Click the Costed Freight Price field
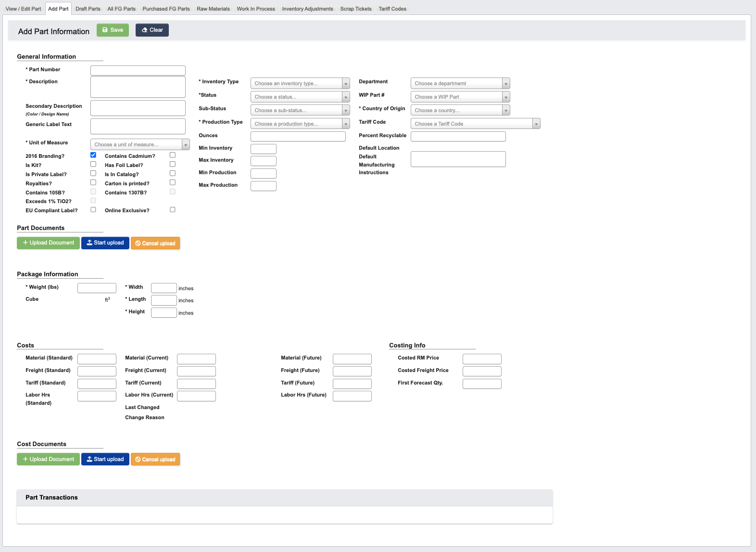The width and height of the screenshot is (756, 552). tap(482, 371)
